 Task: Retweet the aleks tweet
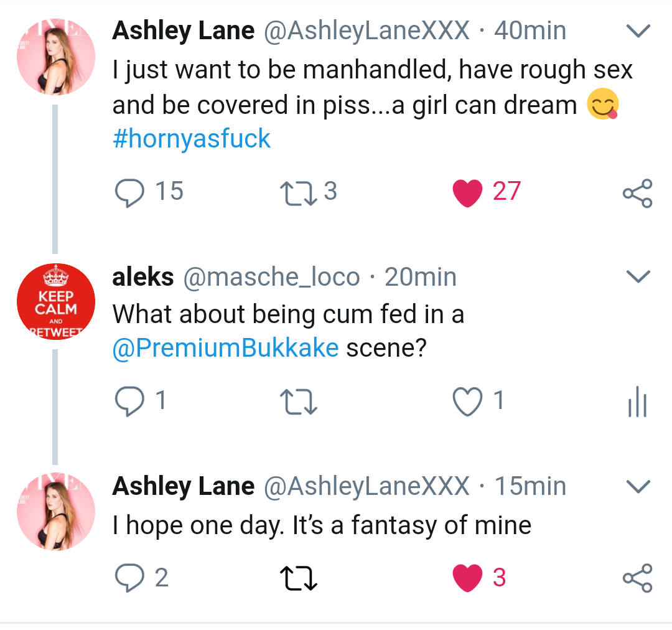[x=300, y=402]
